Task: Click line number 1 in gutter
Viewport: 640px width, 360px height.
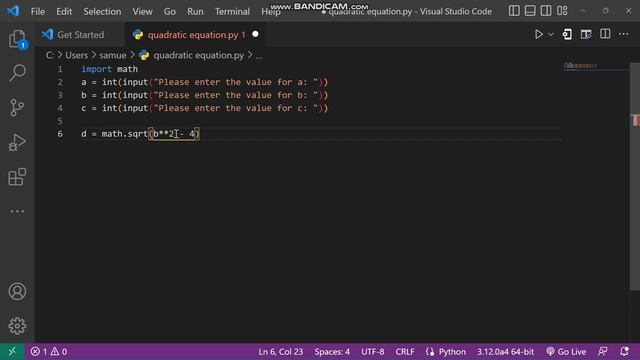Action: pyautogui.click(x=60, y=69)
